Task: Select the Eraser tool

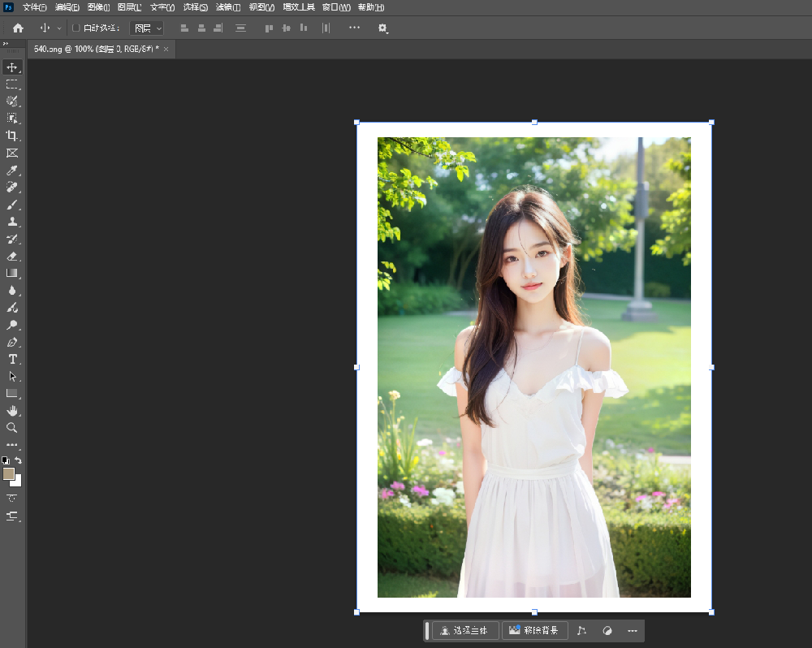Action: pos(12,256)
